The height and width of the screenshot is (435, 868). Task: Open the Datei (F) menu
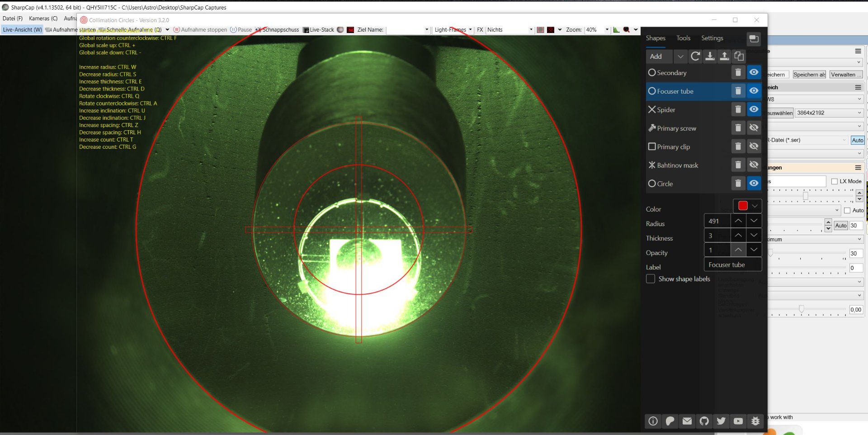coord(13,19)
